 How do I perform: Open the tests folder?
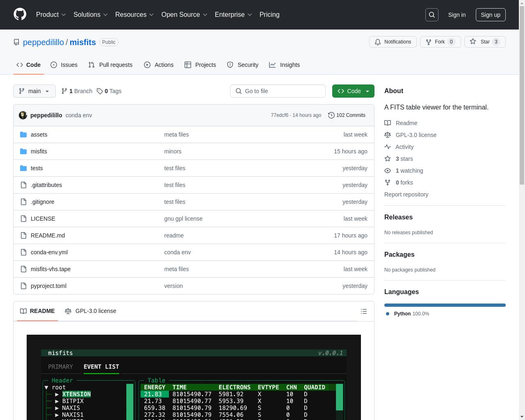pyautogui.click(x=37, y=168)
